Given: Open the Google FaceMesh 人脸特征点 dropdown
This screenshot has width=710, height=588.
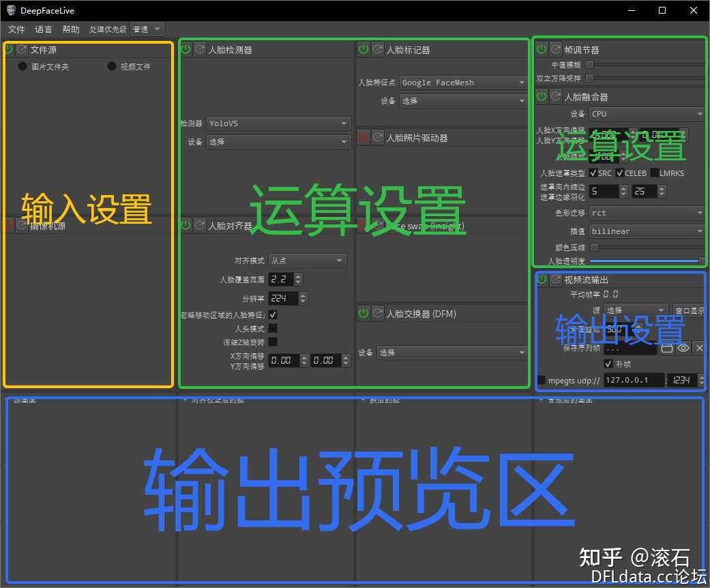Looking at the screenshot, I should click(x=462, y=82).
